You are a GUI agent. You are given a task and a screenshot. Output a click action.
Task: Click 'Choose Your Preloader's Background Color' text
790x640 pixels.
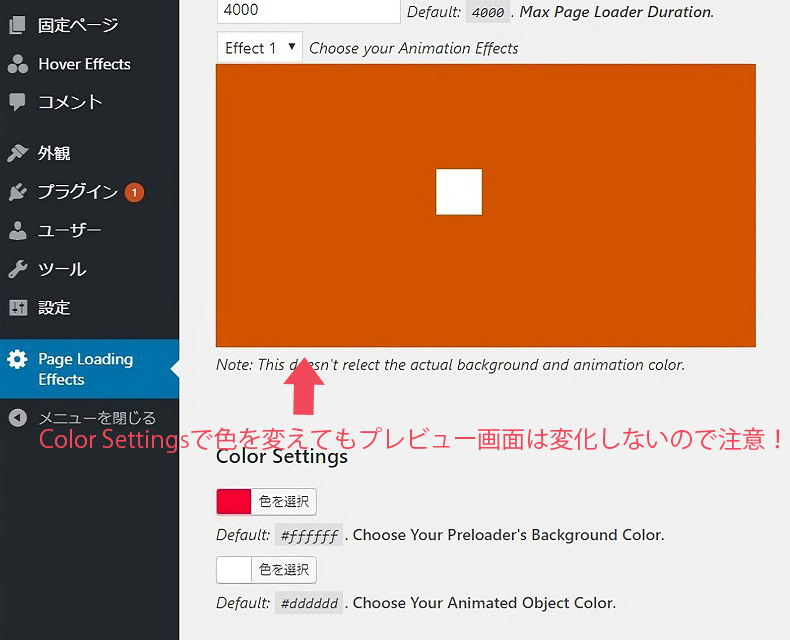pos(508,535)
